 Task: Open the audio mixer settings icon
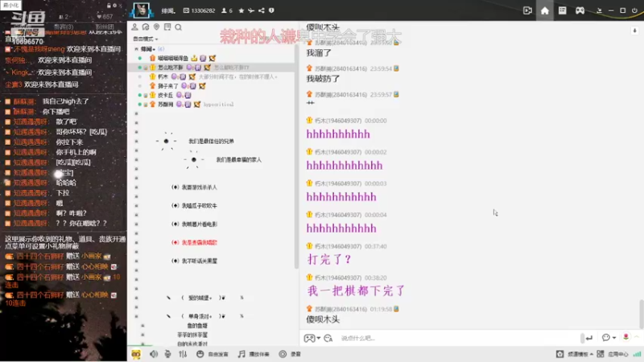183,354
